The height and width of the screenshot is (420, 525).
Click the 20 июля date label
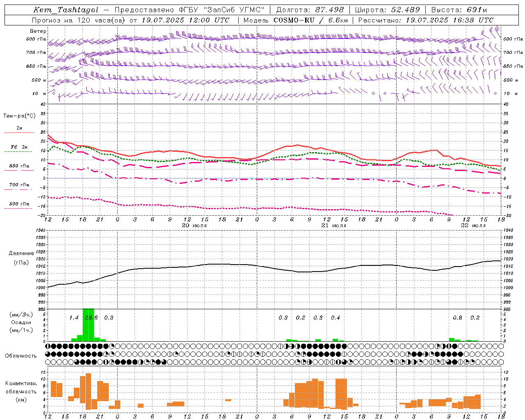194,226
